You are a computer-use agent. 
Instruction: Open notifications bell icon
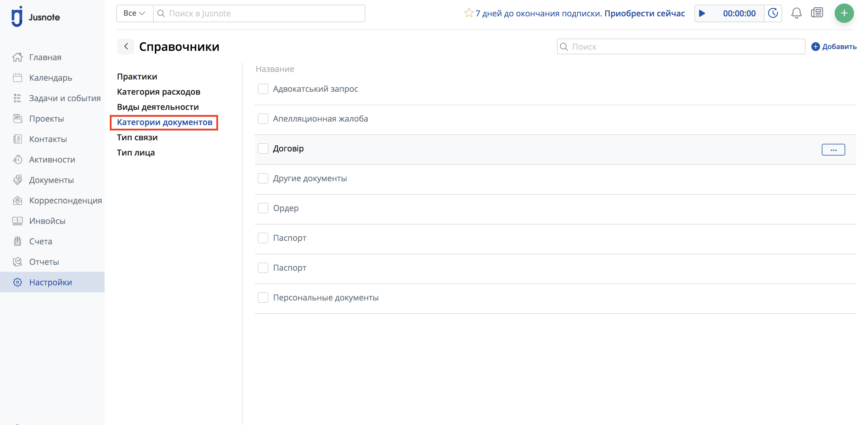pos(796,13)
